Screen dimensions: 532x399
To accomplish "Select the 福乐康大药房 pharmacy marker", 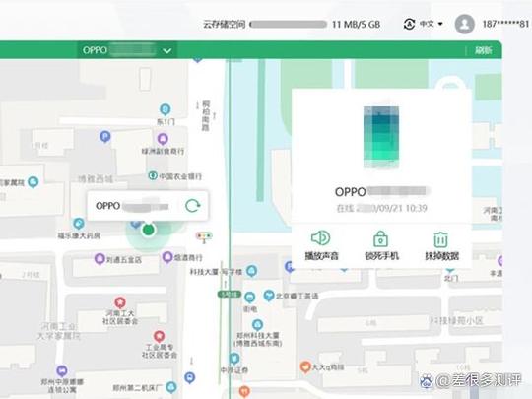I will (x=79, y=224).
